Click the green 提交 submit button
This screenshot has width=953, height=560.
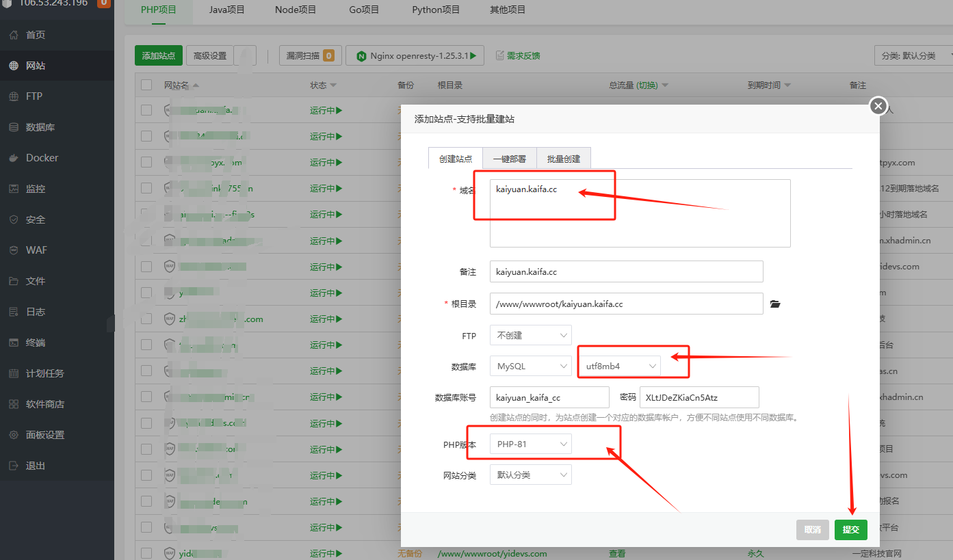[851, 529]
